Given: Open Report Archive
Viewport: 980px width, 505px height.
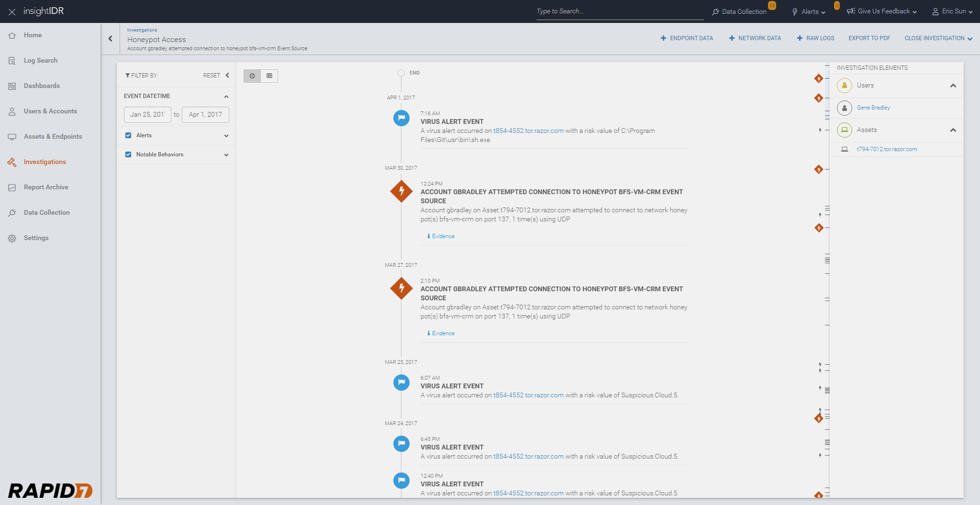Looking at the screenshot, I should [x=46, y=187].
